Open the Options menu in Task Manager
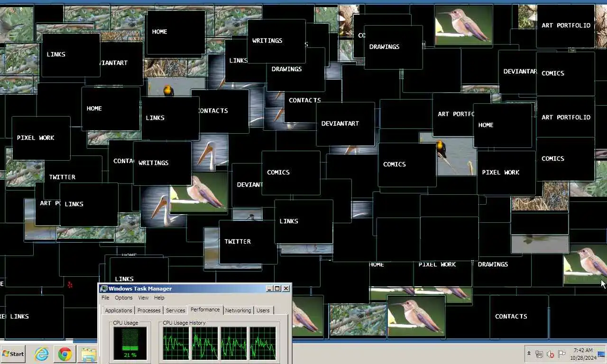607x364 pixels. [124, 298]
